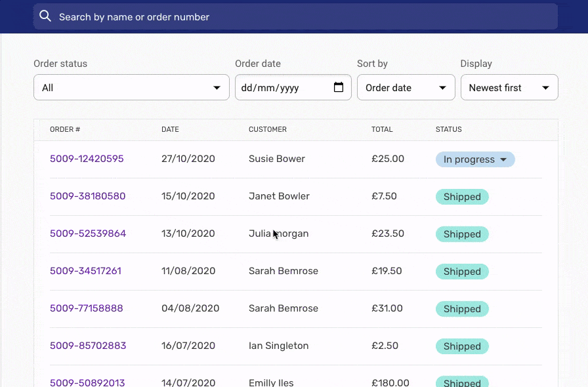Click the dd/mm/yyyy date input field
Screen dimensions: 588x387
[x=282, y=87]
